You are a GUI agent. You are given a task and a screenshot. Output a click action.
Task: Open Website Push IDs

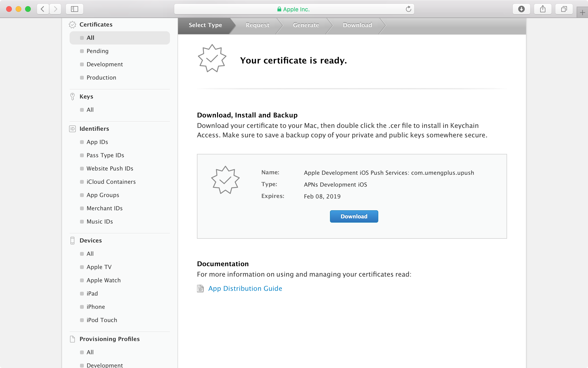click(x=110, y=169)
